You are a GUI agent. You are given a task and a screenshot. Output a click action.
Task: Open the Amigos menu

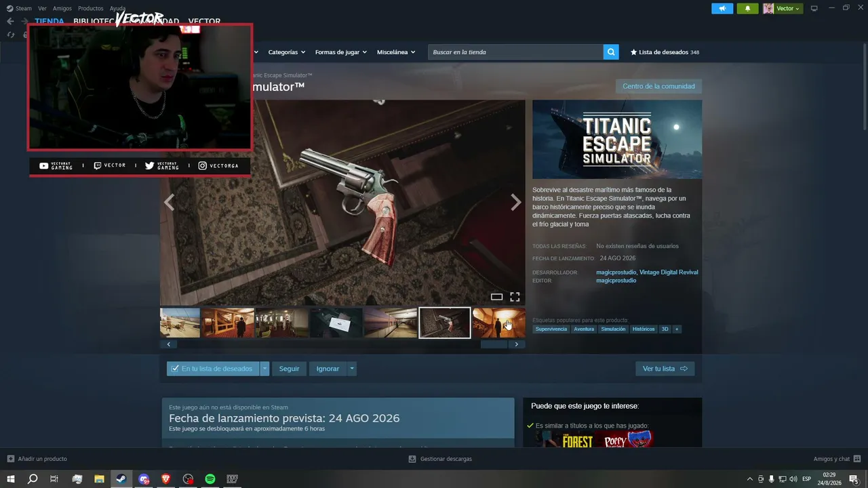click(62, 8)
